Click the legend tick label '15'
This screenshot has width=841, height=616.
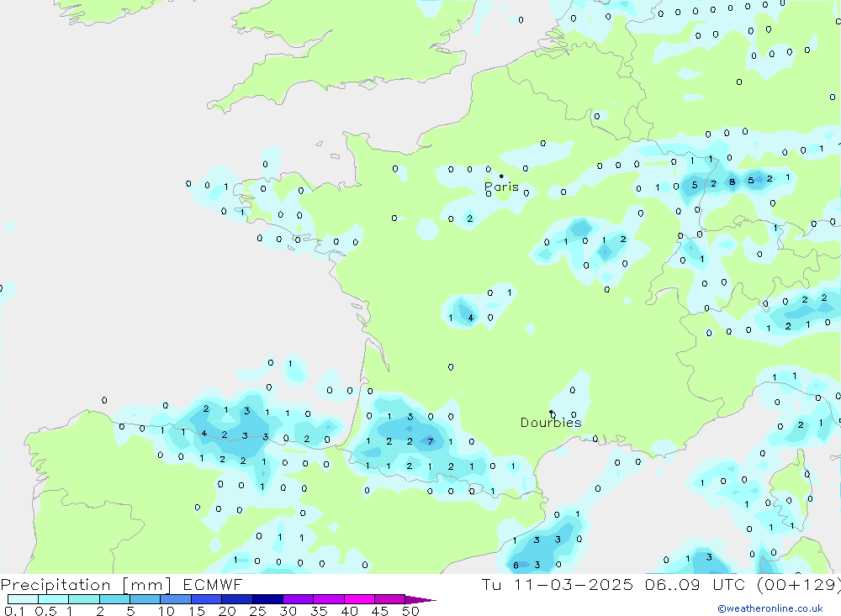pos(197,611)
